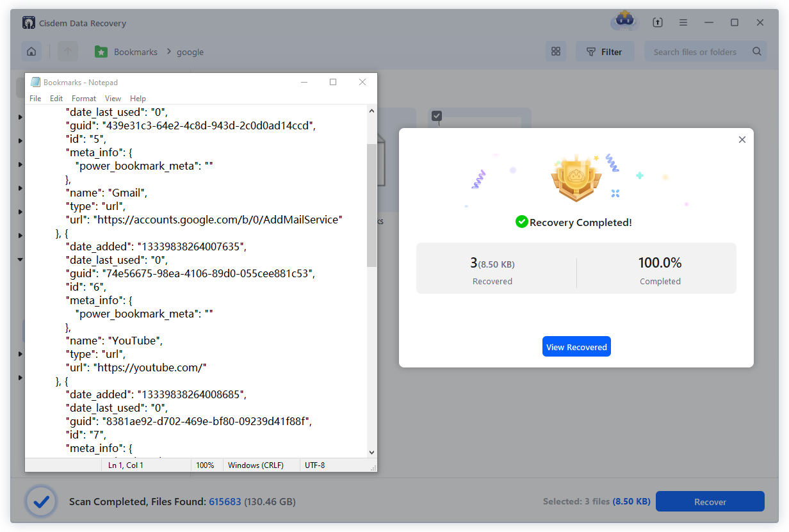Switch to grid view icon
This screenshot has width=789, height=532.
tap(556, 52)
